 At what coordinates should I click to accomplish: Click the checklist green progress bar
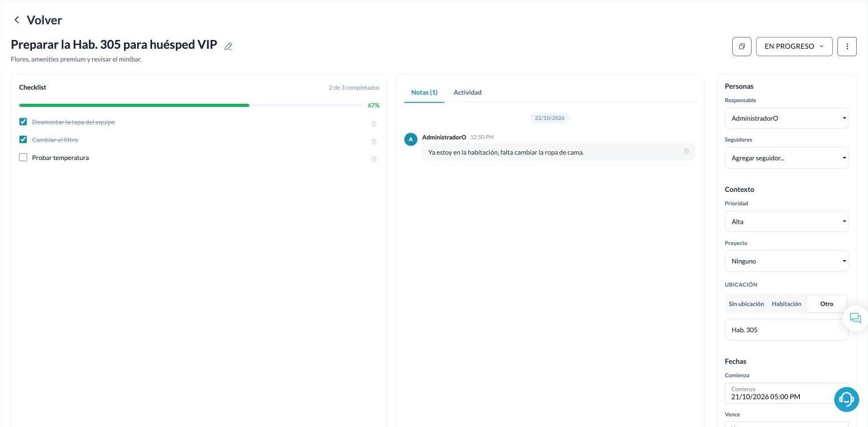pos(190,105)
